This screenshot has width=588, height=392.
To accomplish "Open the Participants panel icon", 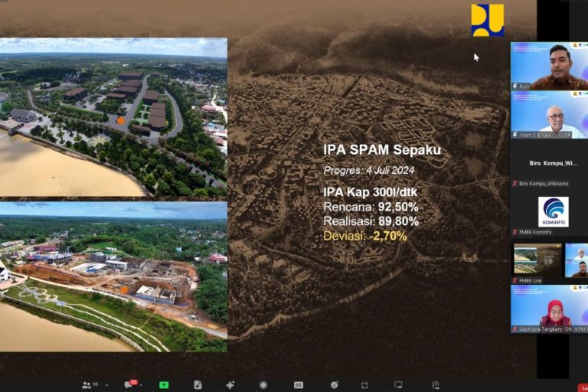I will pos(86,384).
